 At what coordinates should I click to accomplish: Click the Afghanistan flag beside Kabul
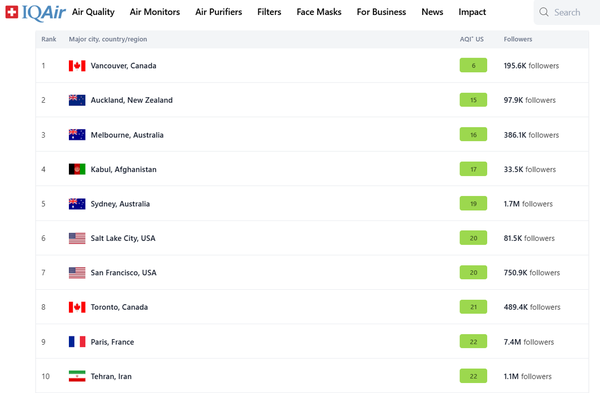tap(77, 169)
